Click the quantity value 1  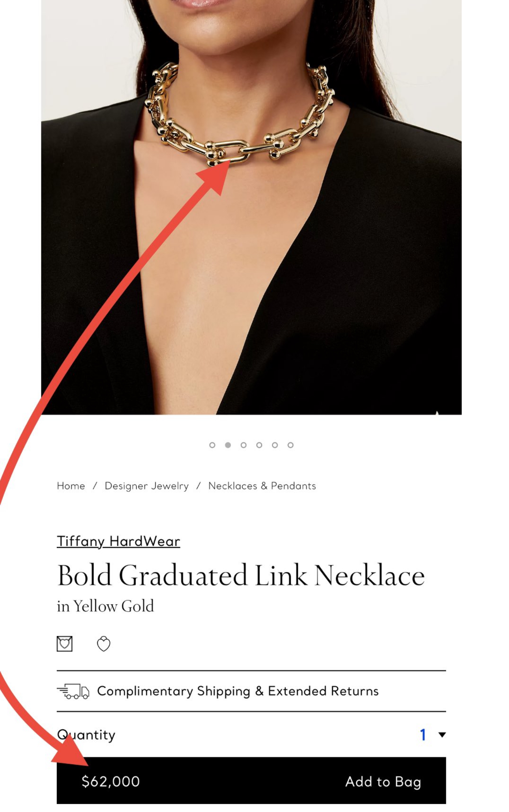click(x=423, y=735)
